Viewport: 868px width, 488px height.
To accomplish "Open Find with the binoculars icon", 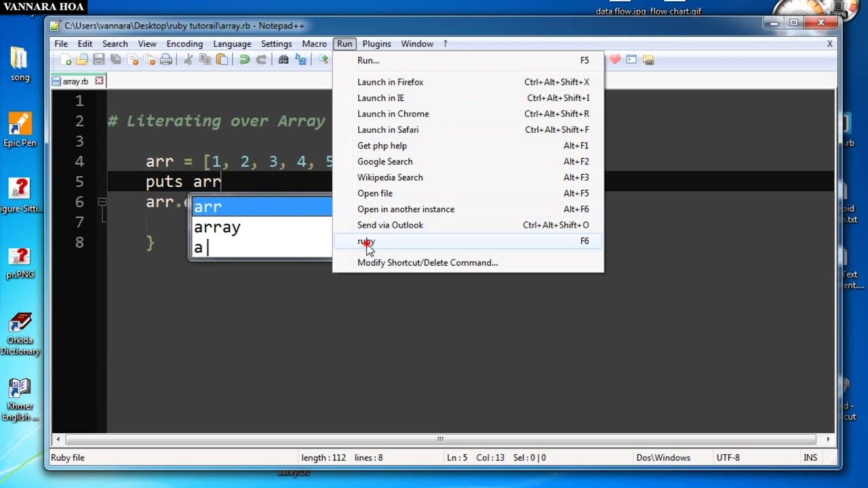I will [283, 60].
